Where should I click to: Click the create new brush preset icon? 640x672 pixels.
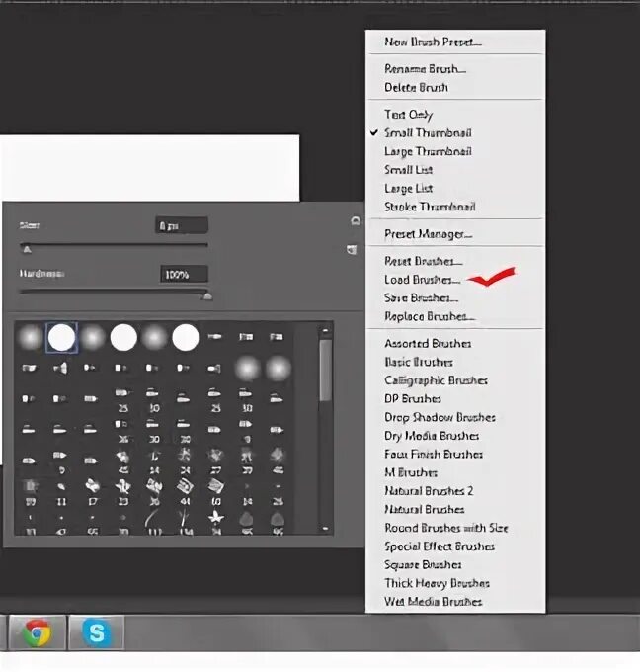pos(352,249)
